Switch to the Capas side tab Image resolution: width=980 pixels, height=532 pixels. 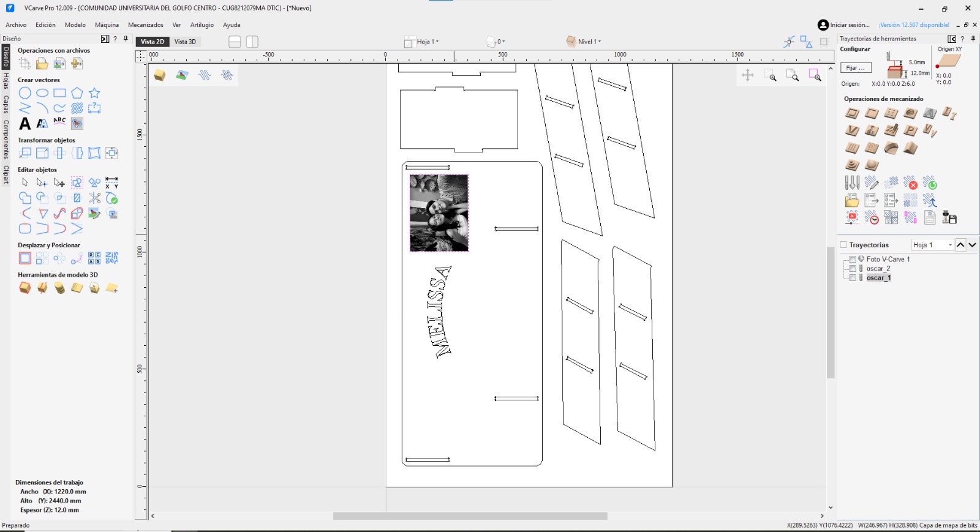click(x=6, y=105)
